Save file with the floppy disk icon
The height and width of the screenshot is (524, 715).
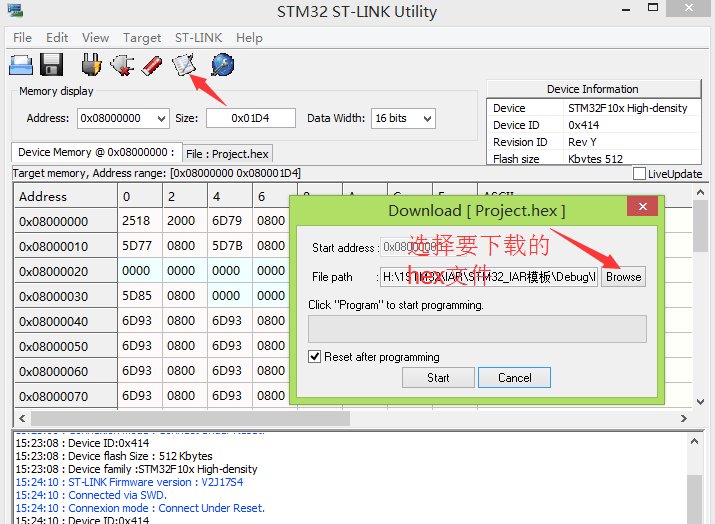tap(52, 64)
